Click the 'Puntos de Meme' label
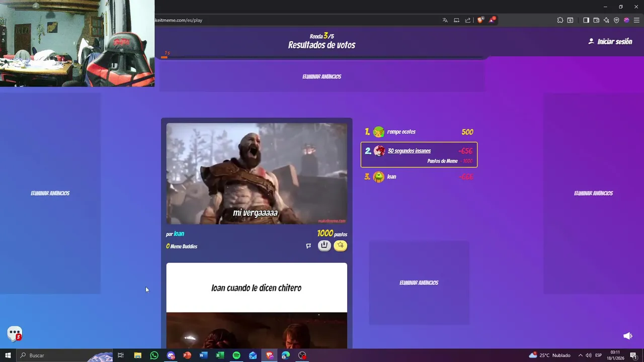644x362 pixels. coord(442,161)
